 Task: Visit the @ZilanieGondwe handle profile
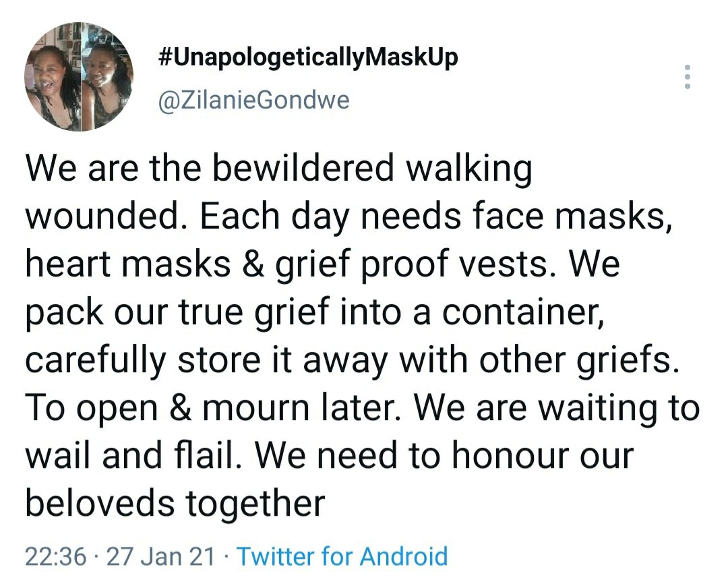click(253, 100)
